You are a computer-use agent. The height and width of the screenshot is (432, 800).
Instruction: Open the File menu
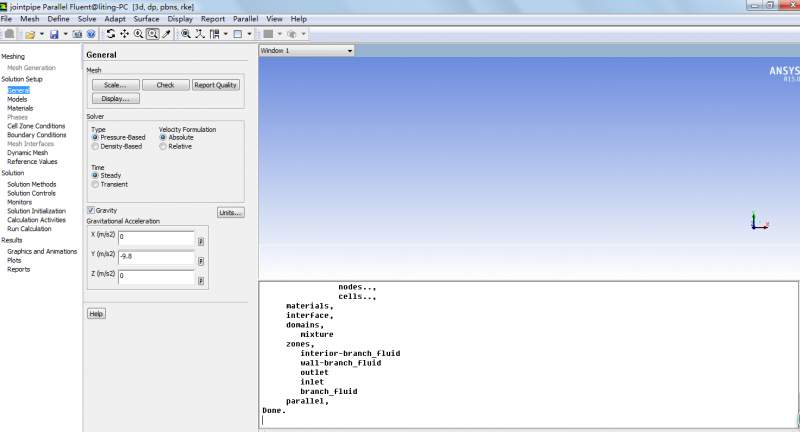click(6, 19)
